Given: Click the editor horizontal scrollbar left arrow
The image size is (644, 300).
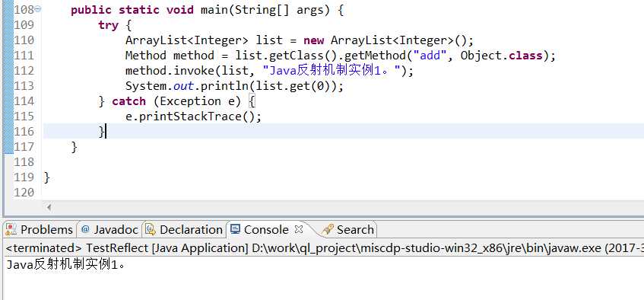Looking at the screenshot, I should pos(49,207).
